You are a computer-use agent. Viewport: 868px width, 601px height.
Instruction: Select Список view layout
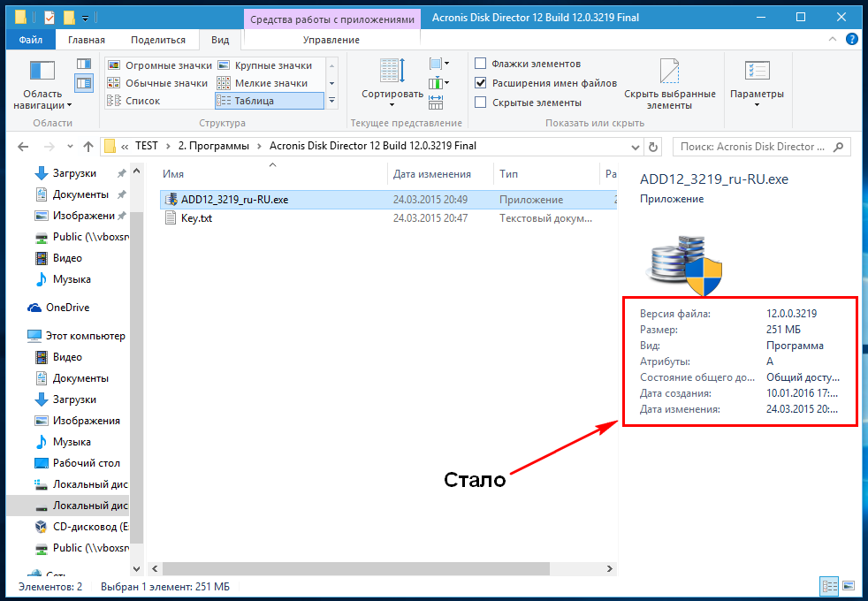click(x=134, y=101)
